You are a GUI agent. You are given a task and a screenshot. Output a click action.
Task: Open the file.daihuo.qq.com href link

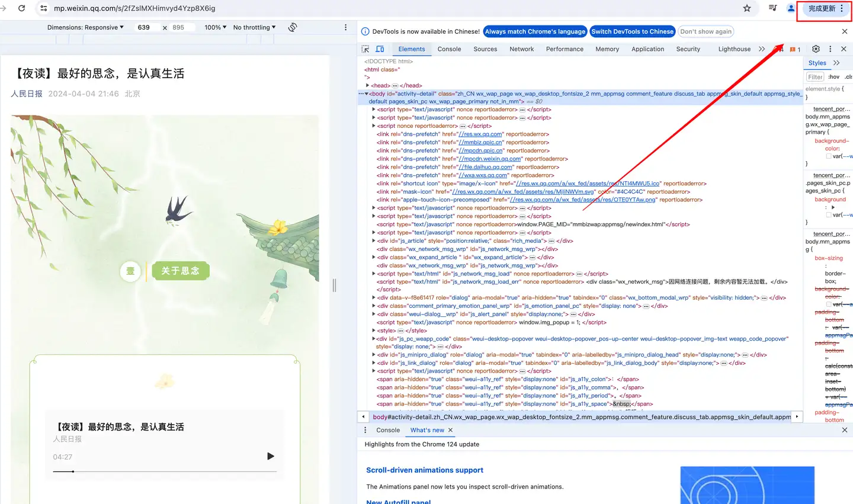coord(485,167)
